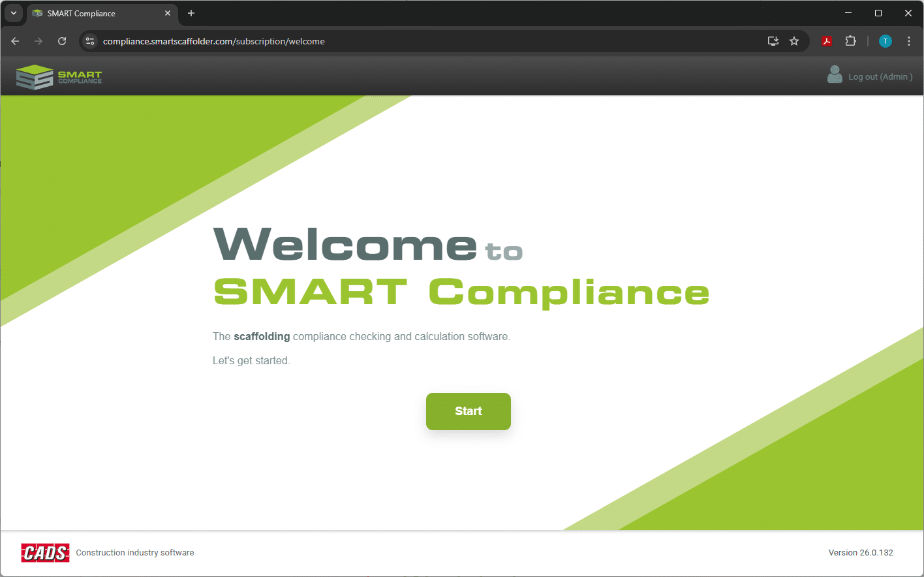Viewport: 924px width, 577px height.
Task: Open a new tab with plus button
Action: [191, 13]
